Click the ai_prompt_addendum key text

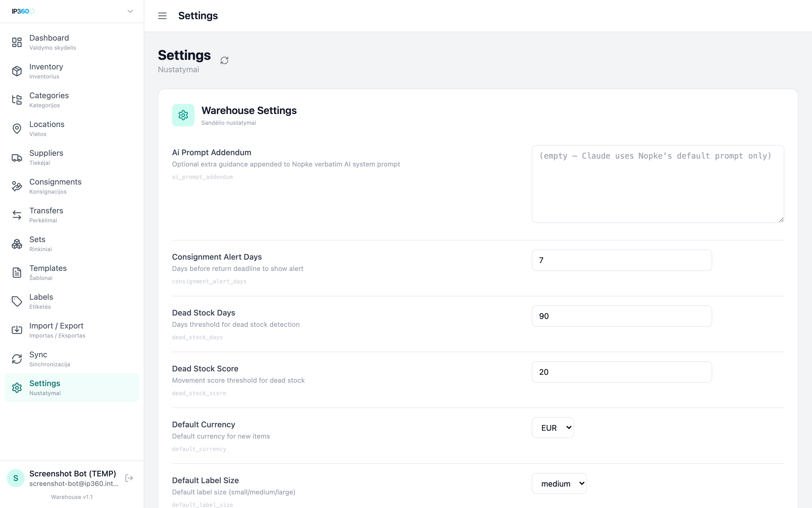[x=202, y=177]
